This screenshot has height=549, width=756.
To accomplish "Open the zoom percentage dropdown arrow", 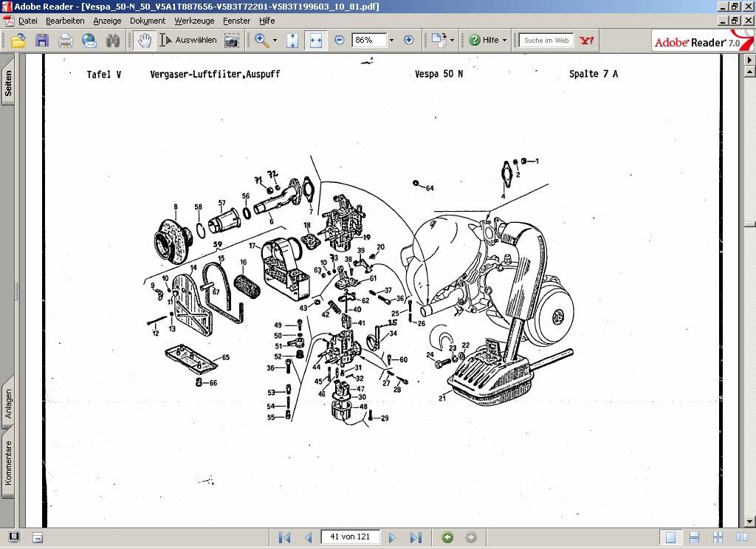I will point(391,41).
